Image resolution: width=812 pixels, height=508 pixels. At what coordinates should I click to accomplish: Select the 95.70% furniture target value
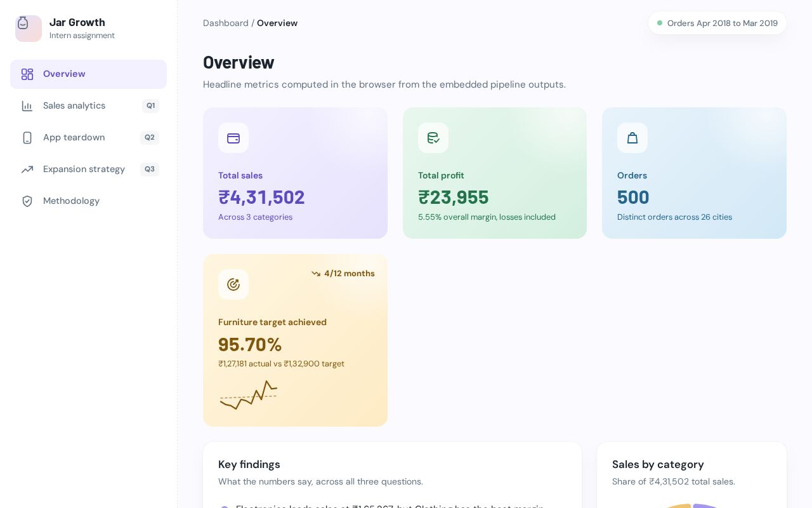point(250,344)
